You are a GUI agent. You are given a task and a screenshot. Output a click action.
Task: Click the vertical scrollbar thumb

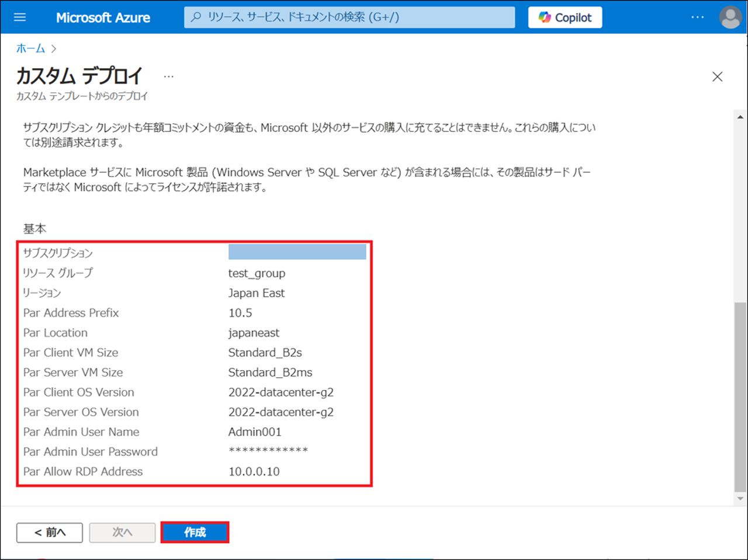click(740, 397)
